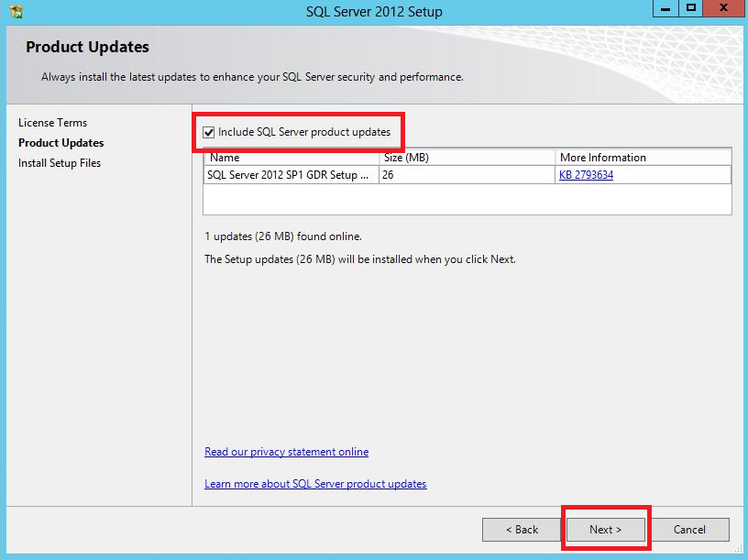Sort updates by Size (MB) column header
The width and height of the screenshot is (748, 560).
[x=467, y=158]
